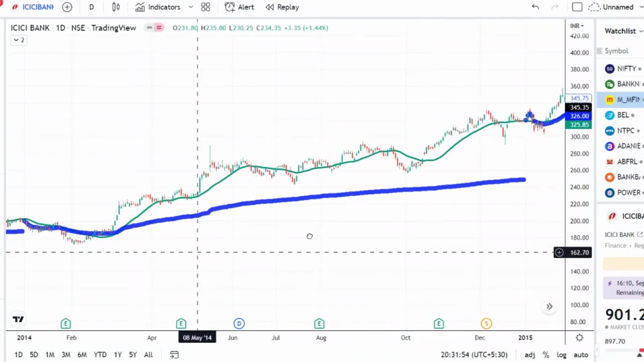Image resolution: width=644 pixels, height=362 pixels.
Task: Open the Unnamed layout menu
Action: pos(616,7)
